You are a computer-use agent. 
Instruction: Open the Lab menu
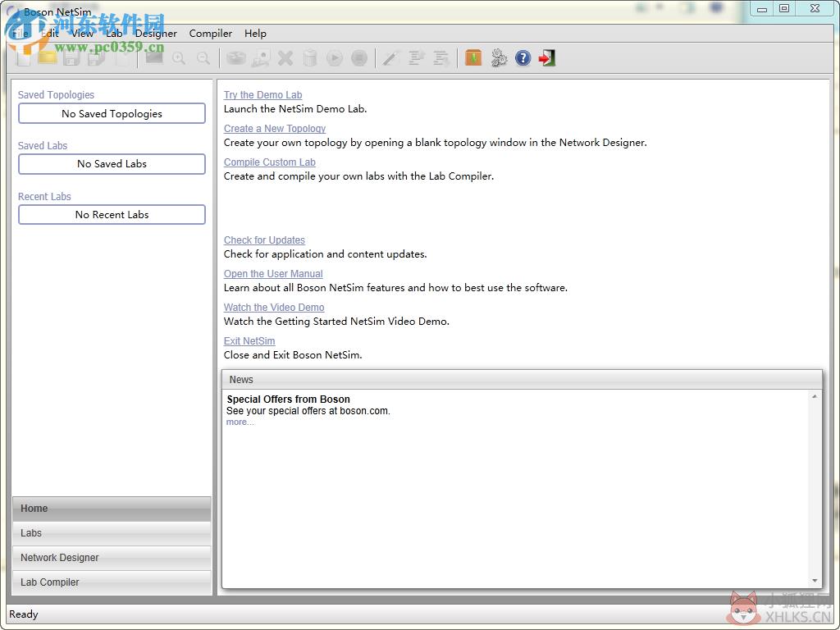coord(114,33)
